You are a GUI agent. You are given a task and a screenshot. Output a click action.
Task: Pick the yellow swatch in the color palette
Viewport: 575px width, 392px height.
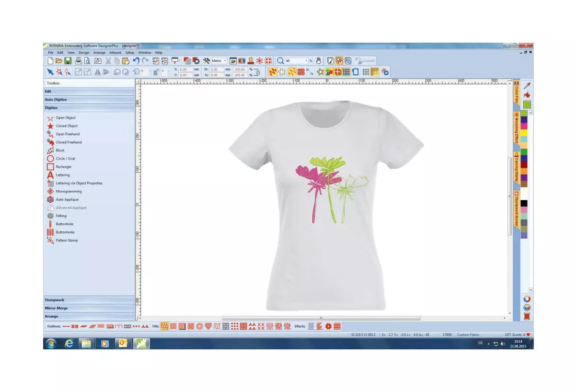click(524, 132)
